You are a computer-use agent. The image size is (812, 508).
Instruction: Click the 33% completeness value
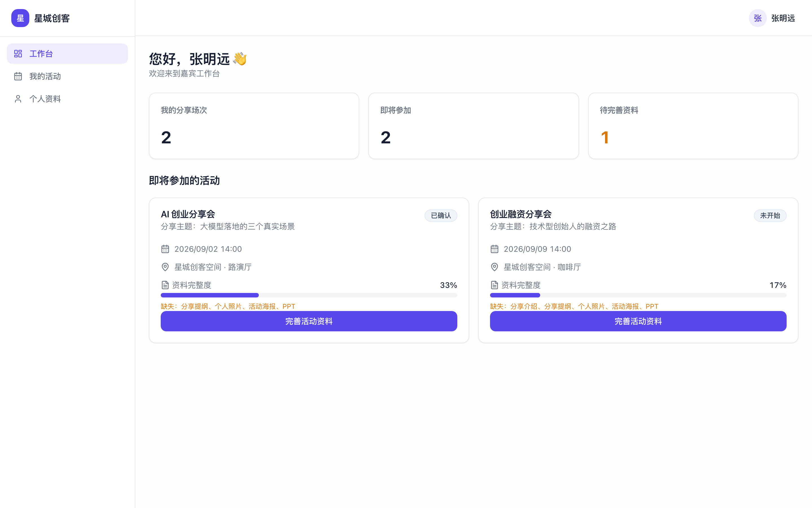click(x=448, y=285)
